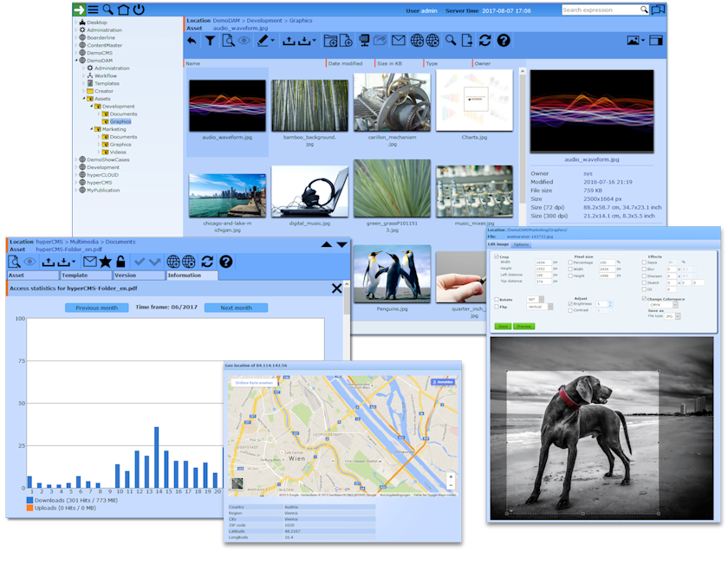Click the padlock unlock icon in the asset toolbar
Viewport: 728px width, 564px height.
120,262
